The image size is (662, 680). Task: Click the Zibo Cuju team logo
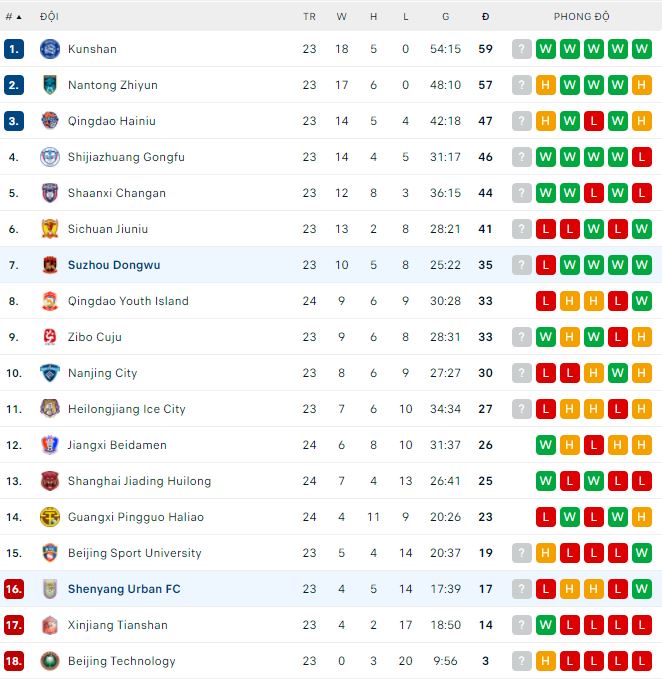tap(50, 337)
